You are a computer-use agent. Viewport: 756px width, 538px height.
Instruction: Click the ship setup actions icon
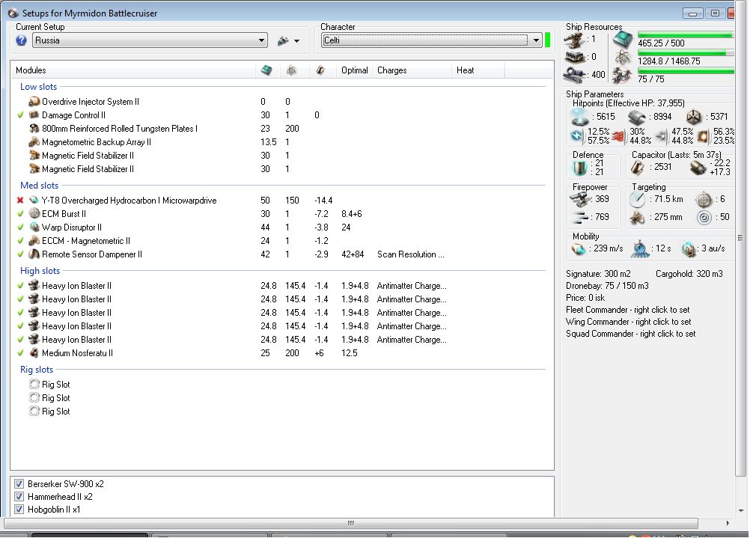tap(283, 40)
